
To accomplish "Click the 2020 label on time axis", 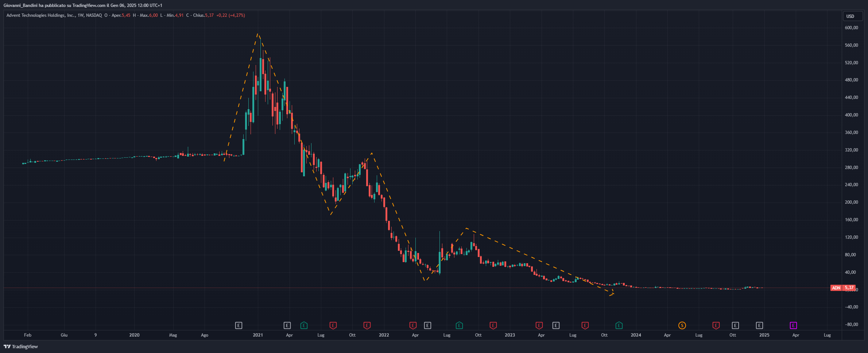I will 134,335.
